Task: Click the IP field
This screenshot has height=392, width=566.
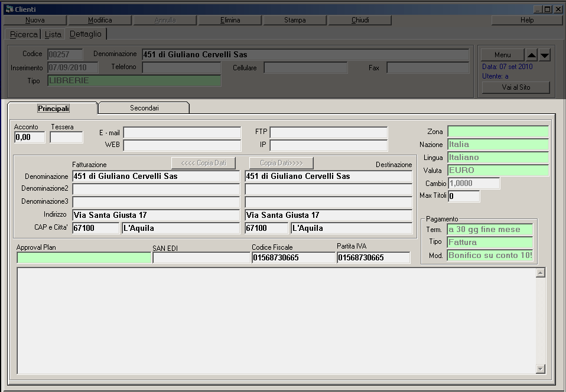Action: [x=328, y=145]
